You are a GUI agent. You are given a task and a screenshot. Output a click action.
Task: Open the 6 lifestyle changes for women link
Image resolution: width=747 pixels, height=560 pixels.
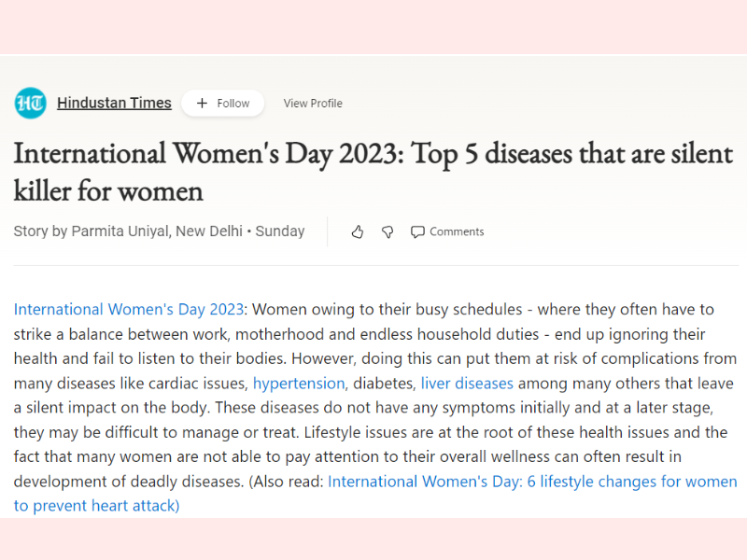(x=632, y=482)
